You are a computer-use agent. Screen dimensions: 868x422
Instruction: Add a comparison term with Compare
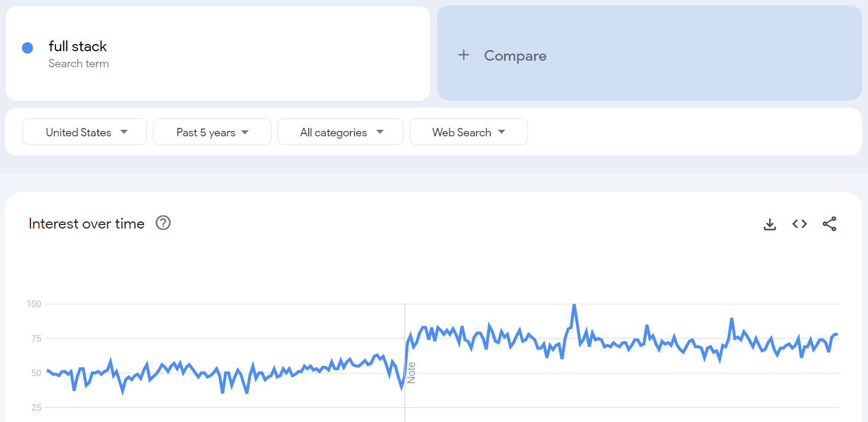pyautogui.click(x=514, y=55)
